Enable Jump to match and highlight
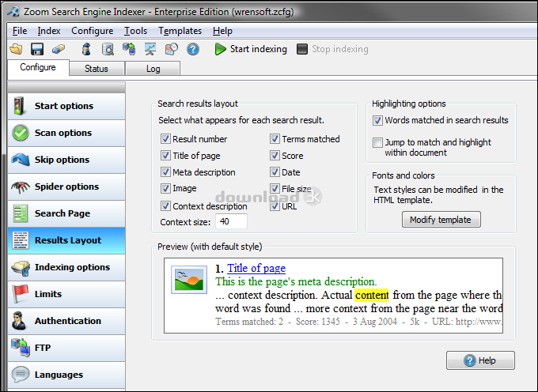The width and height of the screenshot is (538, 392). click(x=377, y=142)
